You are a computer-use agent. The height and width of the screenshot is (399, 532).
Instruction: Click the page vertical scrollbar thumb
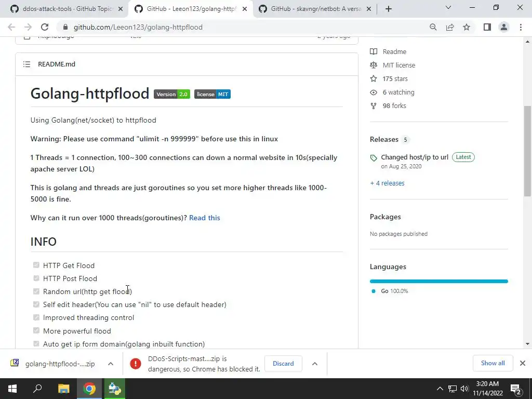(527, 151)
